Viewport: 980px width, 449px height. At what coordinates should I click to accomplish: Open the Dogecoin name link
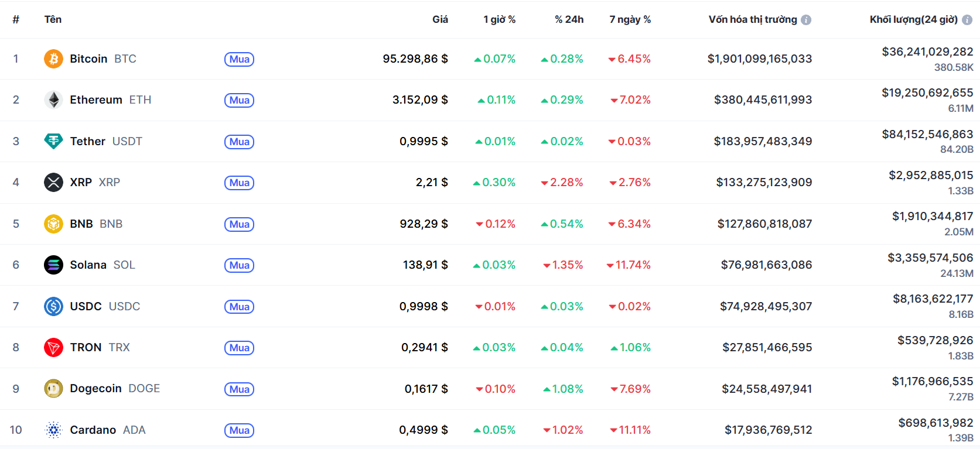tap(95, 389)
